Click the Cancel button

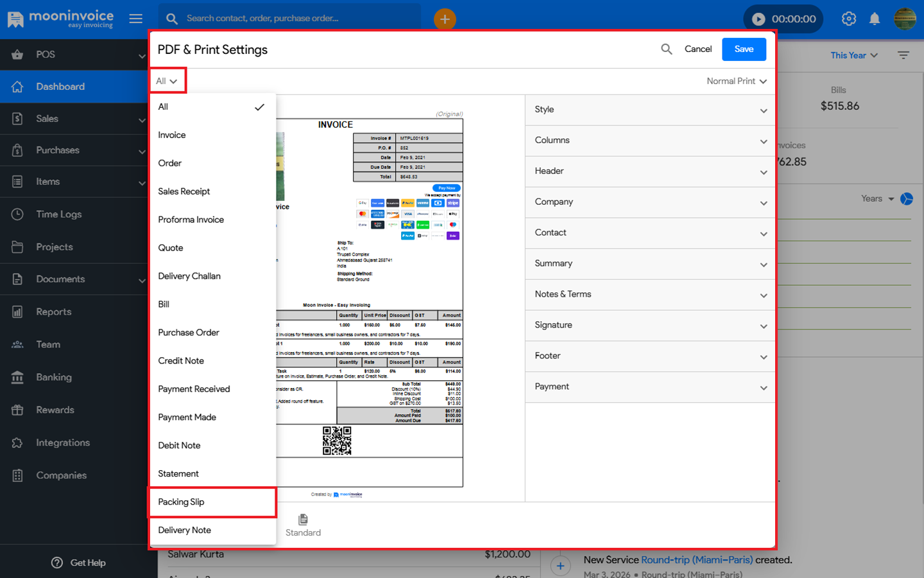[x=698, y=49]
